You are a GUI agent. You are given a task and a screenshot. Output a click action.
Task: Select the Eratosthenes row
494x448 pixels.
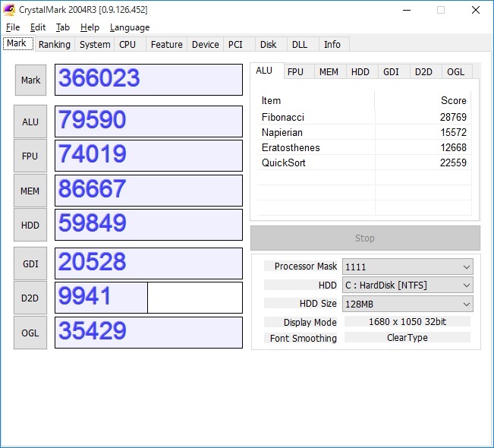tap(364, 147)
